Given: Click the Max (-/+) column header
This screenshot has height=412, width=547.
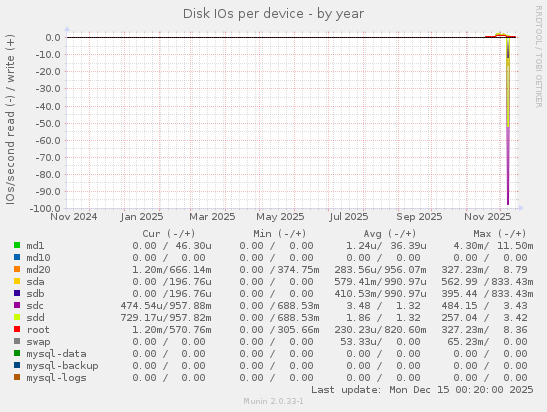Looking at the screenshot, I should 500,233.
